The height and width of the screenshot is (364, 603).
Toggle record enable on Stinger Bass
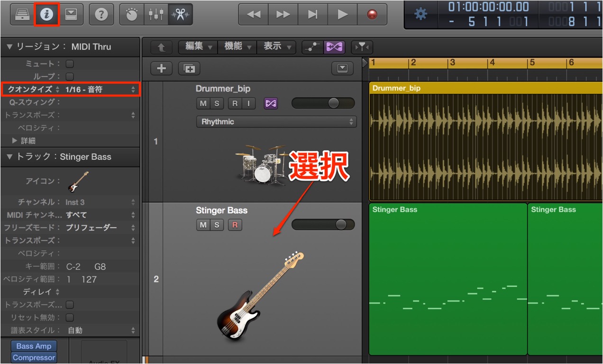pyautogui.click(x=235, y=225)
